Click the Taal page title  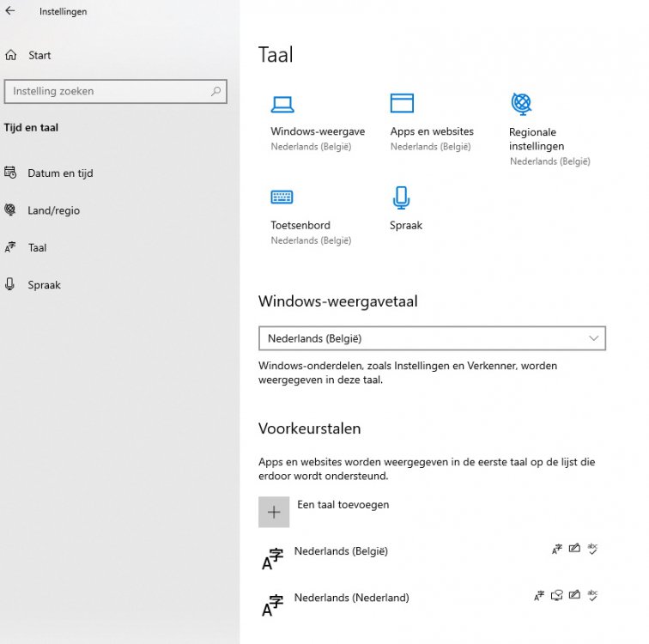click(x=276, y=55)
